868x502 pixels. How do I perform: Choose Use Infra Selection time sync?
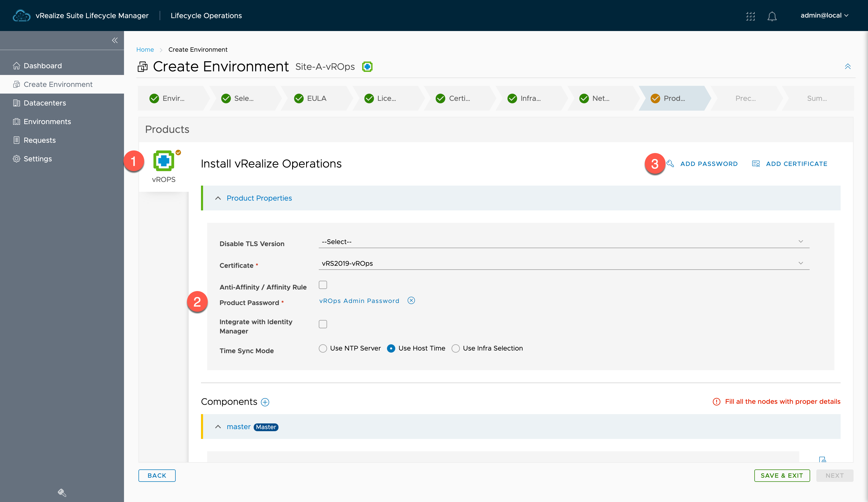tap(455, 348)
